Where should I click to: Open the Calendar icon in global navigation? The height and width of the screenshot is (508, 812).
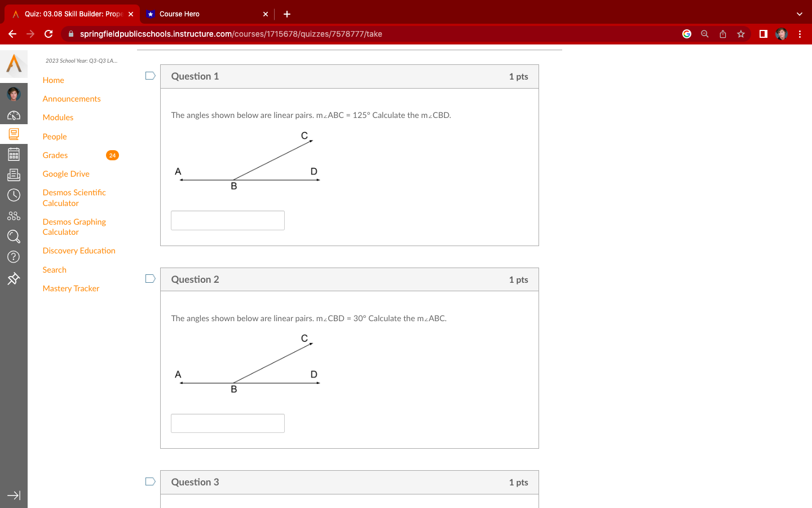tap(14, 154)
